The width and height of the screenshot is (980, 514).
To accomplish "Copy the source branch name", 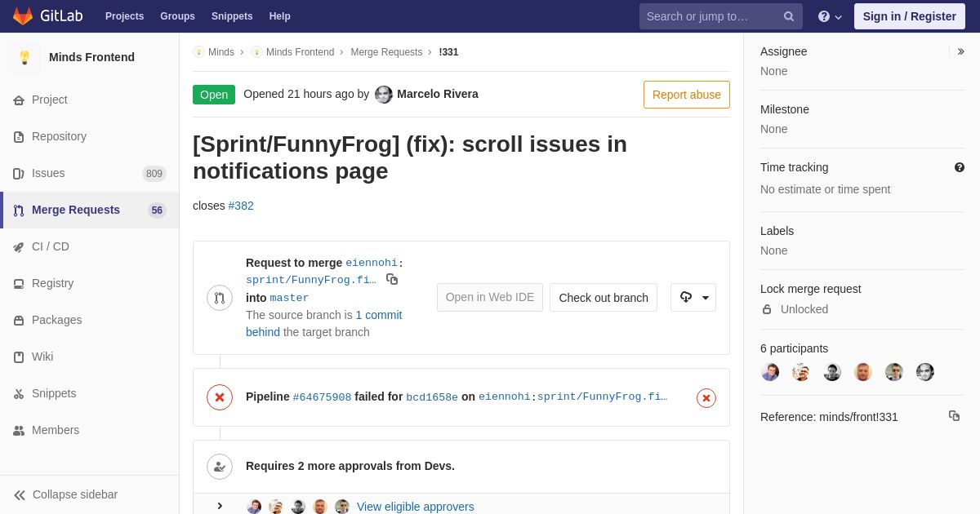I will point(392,279).
